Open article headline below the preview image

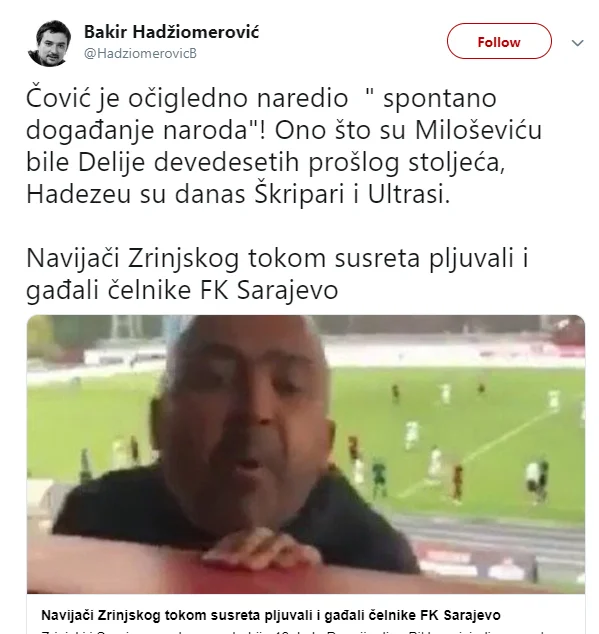tap(271, 615)
